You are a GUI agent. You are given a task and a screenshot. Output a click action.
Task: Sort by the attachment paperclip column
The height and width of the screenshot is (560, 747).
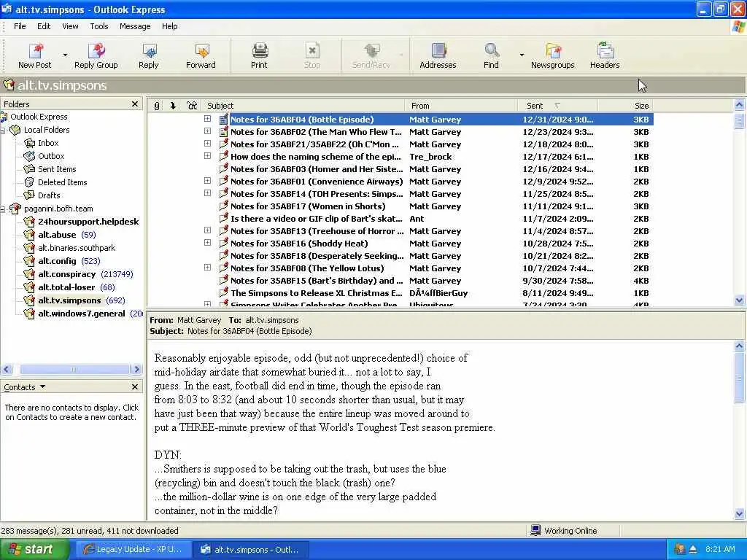click(157, 106)
